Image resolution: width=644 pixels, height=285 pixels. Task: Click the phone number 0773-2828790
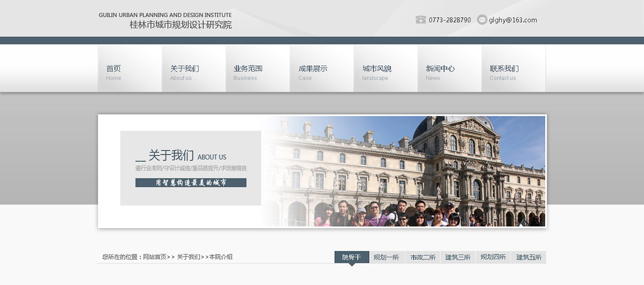(x=450, y=20)
